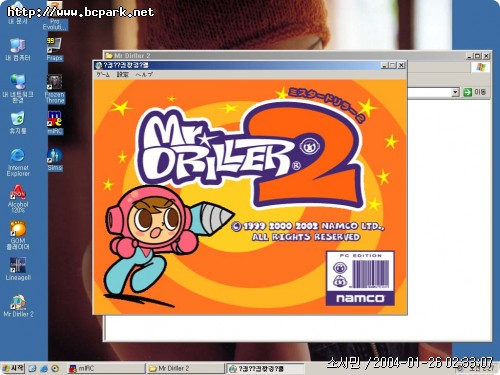Open the Alcohol 120% desktop shortcut
This screenshot has width=500, height=375.
point(18,199)
